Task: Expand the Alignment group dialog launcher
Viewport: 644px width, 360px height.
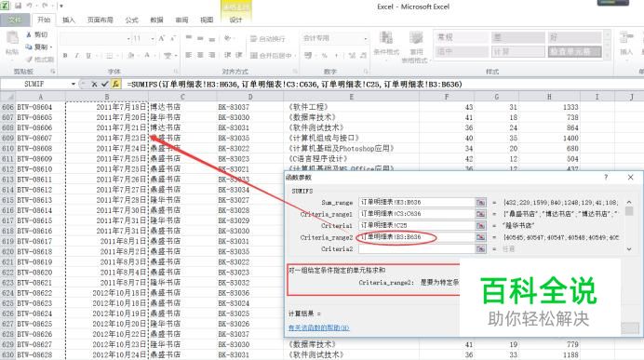Action: 294,72
